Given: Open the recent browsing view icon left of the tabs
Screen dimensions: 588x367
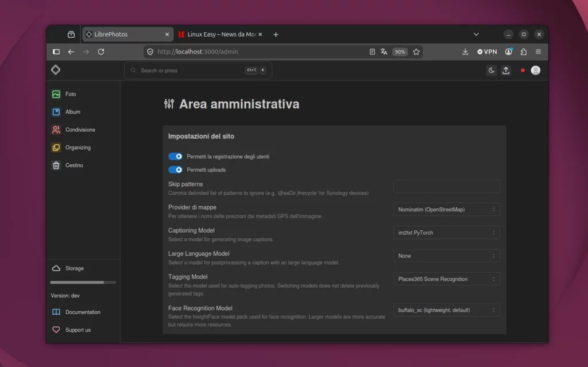Looking at the screenshot, I should point(71,34).
